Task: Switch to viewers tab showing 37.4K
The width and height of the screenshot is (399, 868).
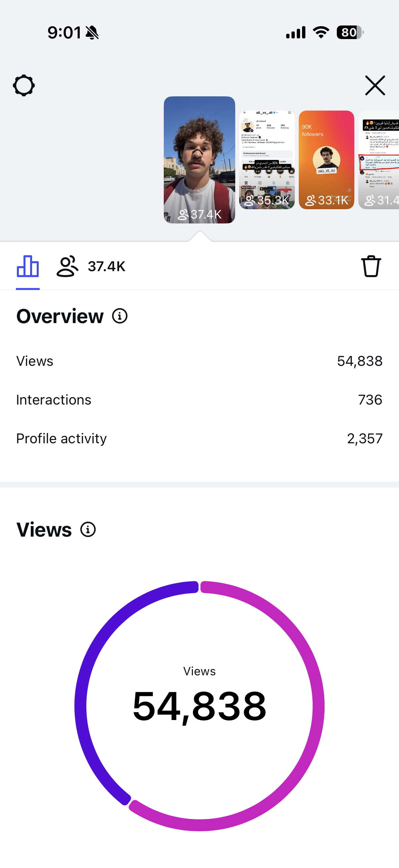Action: click(91, 266)
